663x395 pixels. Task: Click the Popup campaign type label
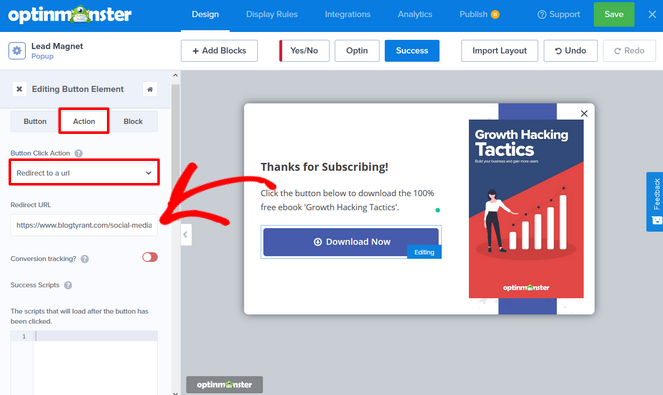42,56
